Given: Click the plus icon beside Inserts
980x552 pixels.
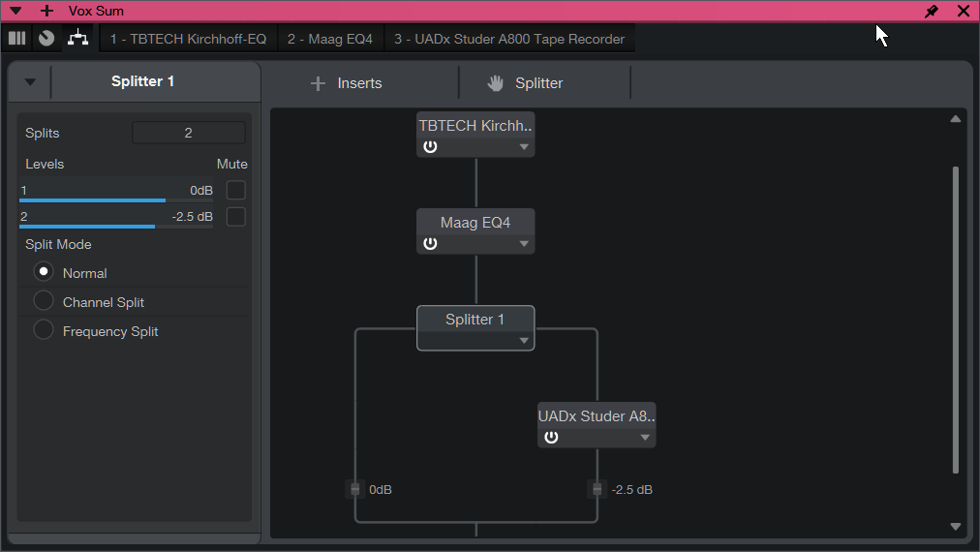Looking at the screenshot, I should point(318,83).
